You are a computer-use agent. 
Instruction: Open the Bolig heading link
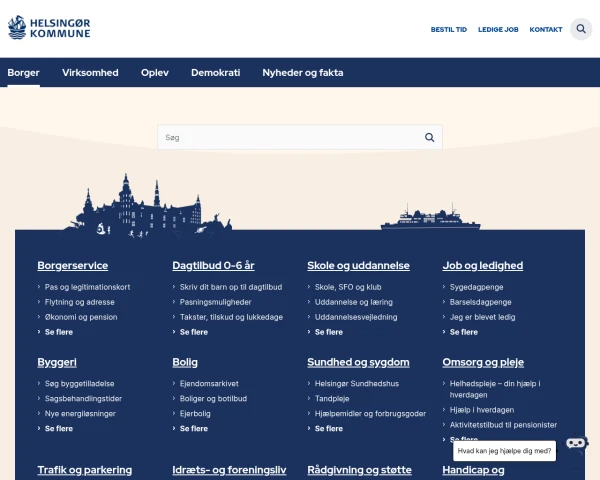pyautogui.click(x=185, y=362)
